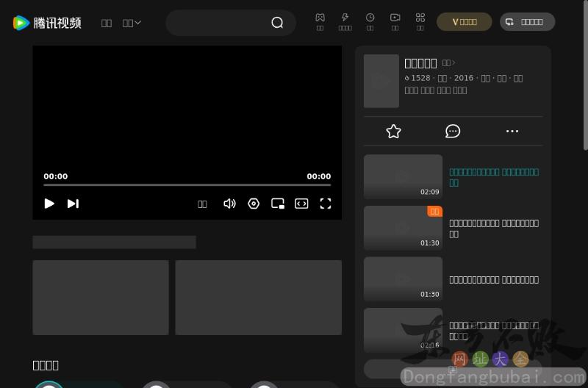Click the Tencent Video logo
The height and width of the screenshot is (388, 588).
click(47, 23)
